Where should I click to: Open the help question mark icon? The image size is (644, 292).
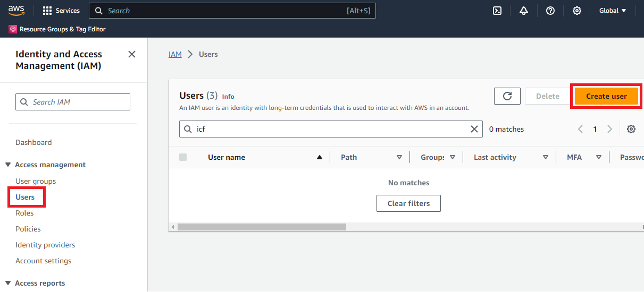click(550, 11)
